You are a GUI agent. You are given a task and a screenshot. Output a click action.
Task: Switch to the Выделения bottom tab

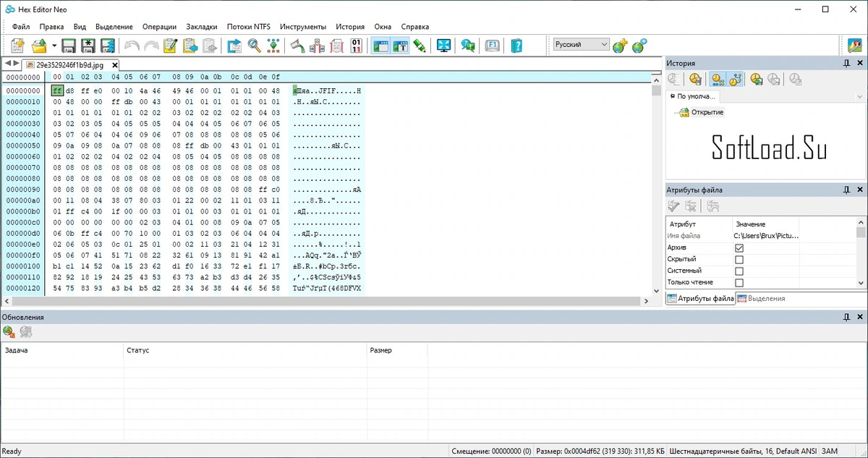pos(761,298)
